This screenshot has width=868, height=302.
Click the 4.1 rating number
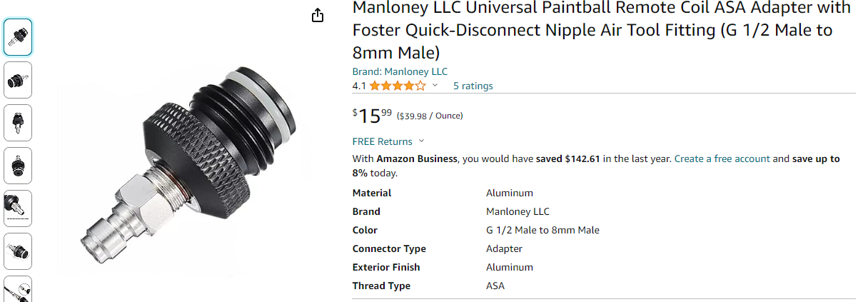tap(360, 86)
